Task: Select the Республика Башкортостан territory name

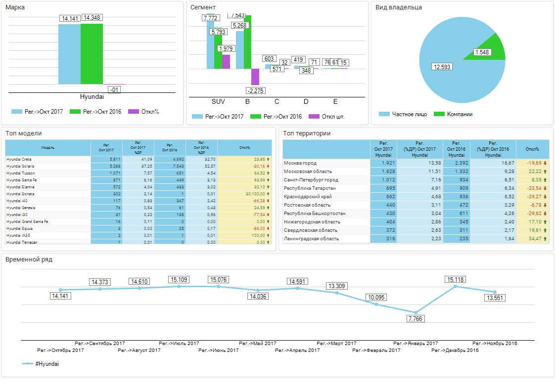Action: click(x=315, y=214)
